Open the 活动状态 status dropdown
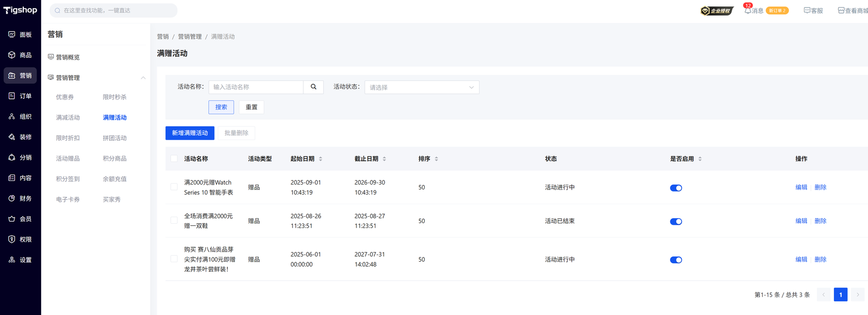The width and height of the screenshot is (868, 315). pyautogui.click(x=422, y=87)
